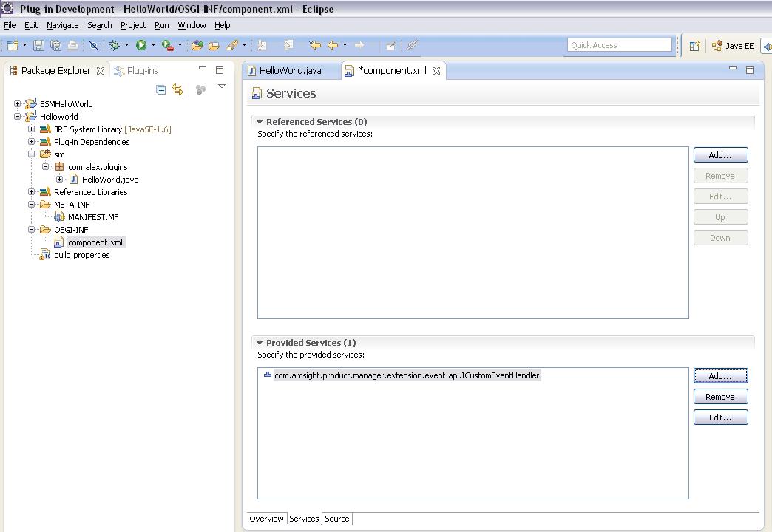Screen dimensions: 772x532
Task: Minimize the editor area
Action: coord(733,69)
